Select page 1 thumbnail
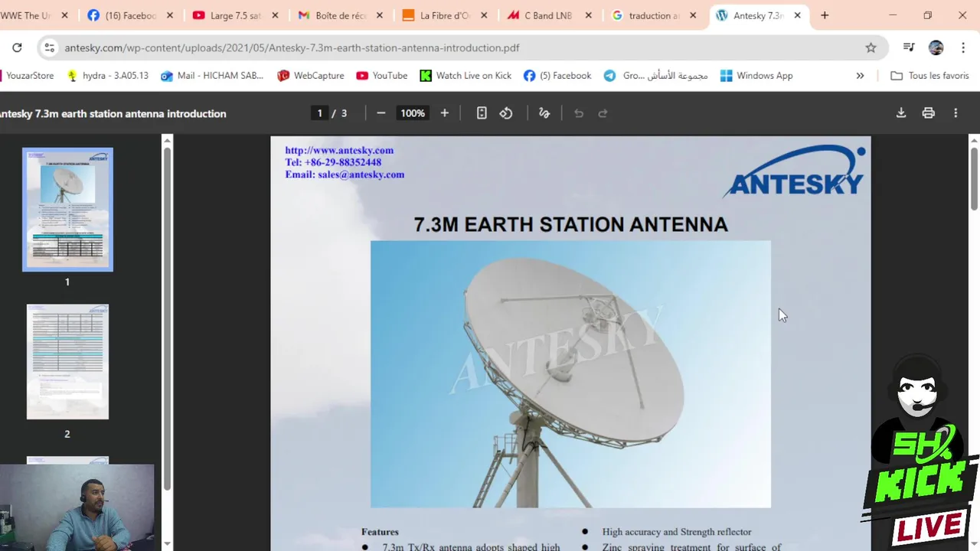Viewport: 980px width, 551px height. pos(67,209)
